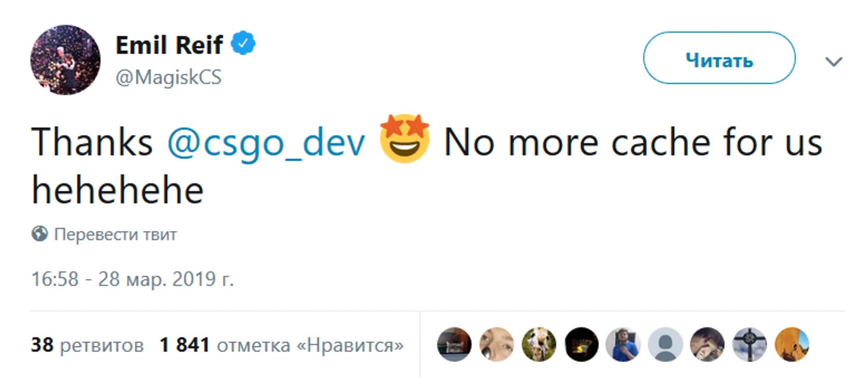The image size is (868, 378).
Task: Open the @csgo_dev mention
Action: [266, 143]
